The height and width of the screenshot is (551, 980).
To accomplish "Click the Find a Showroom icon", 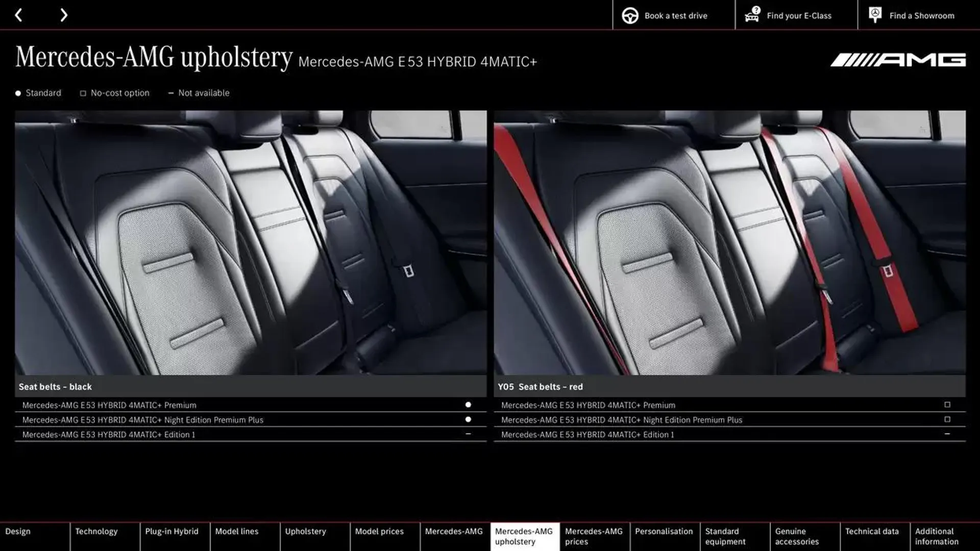I will point(875,15).
